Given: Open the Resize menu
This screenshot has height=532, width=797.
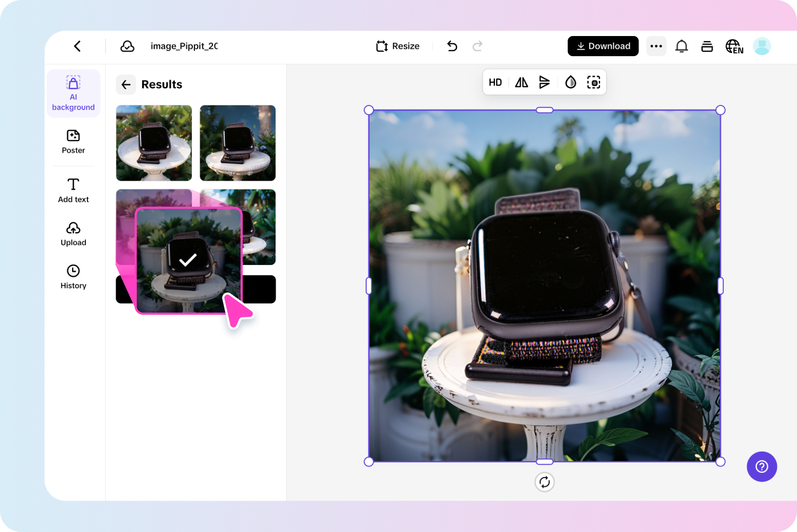Looking at the screenshot, I should (x=397, y=46).
